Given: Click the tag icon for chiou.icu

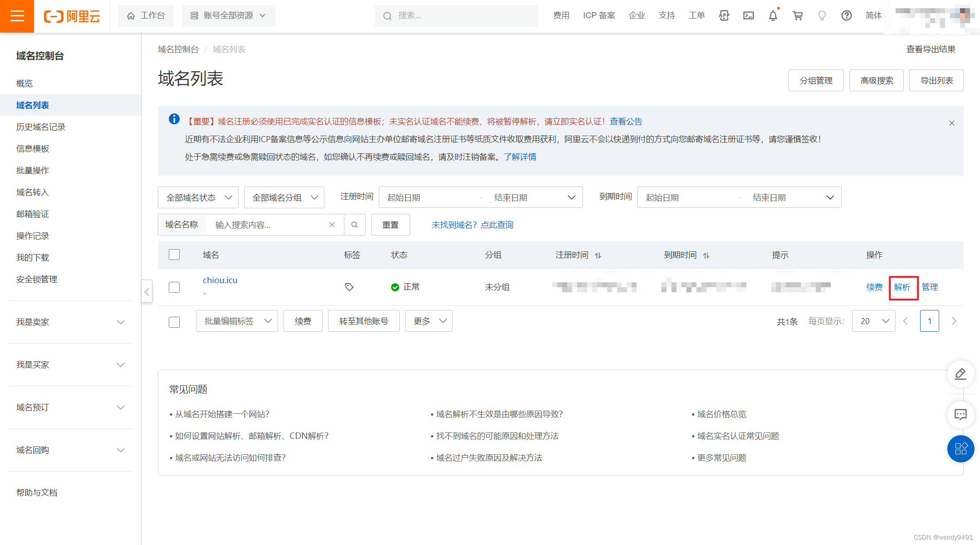Looking at the screenshot, I should click(349, 287).
